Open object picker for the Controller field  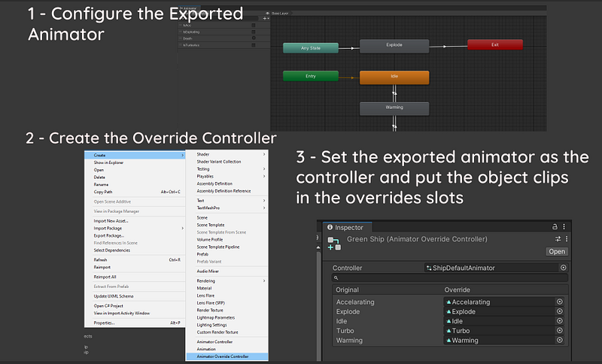(x=563, y=267)
